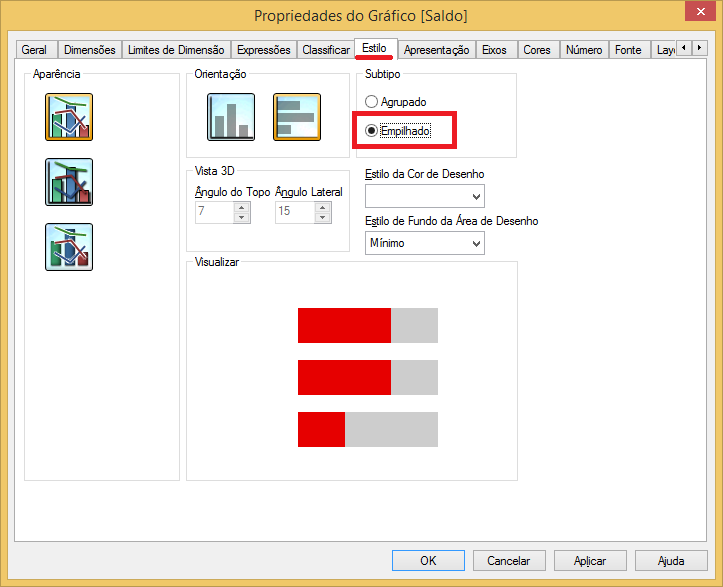Click the top red bar in the Visualizar preview
The width and height of the screenshot is (723, 587).
(344, 326)
